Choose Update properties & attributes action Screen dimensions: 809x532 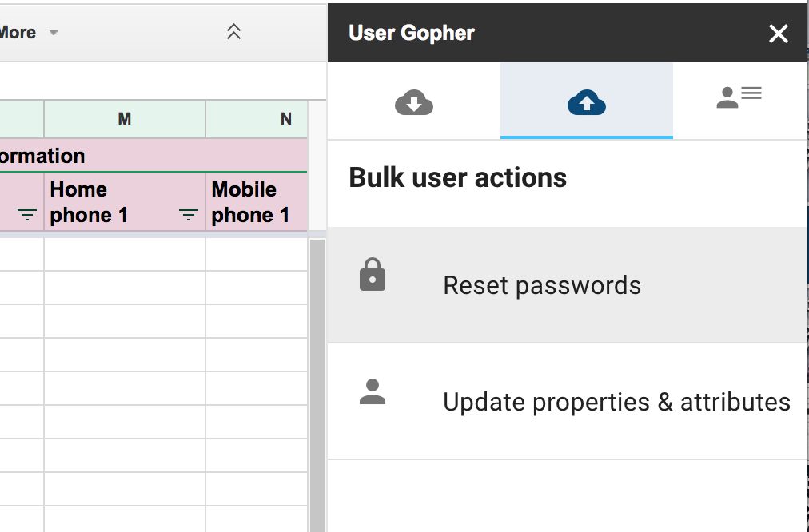616,402
